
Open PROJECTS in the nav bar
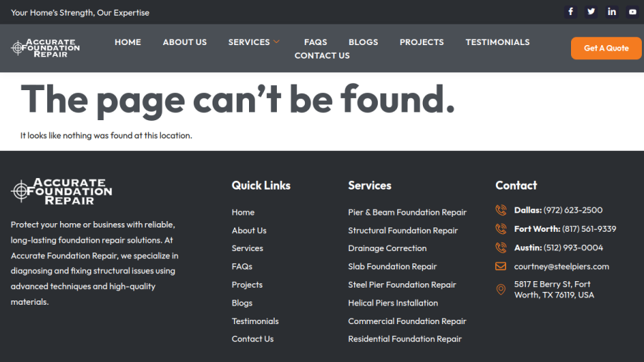click(x=421, y=42)
